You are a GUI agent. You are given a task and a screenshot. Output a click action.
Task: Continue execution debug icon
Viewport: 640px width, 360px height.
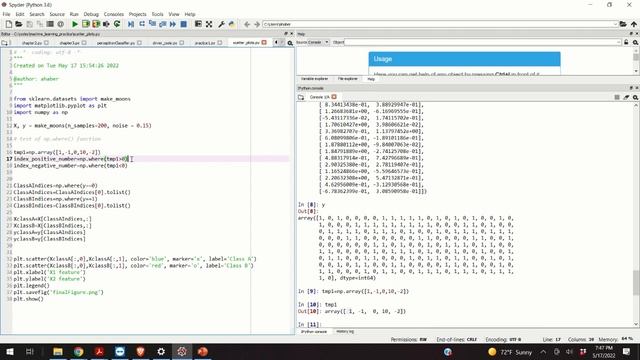pos(173,24)
